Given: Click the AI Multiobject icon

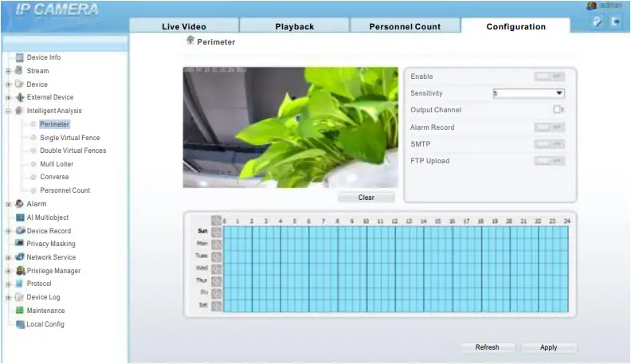Looking at the screenshot, I should coord(20,217).
